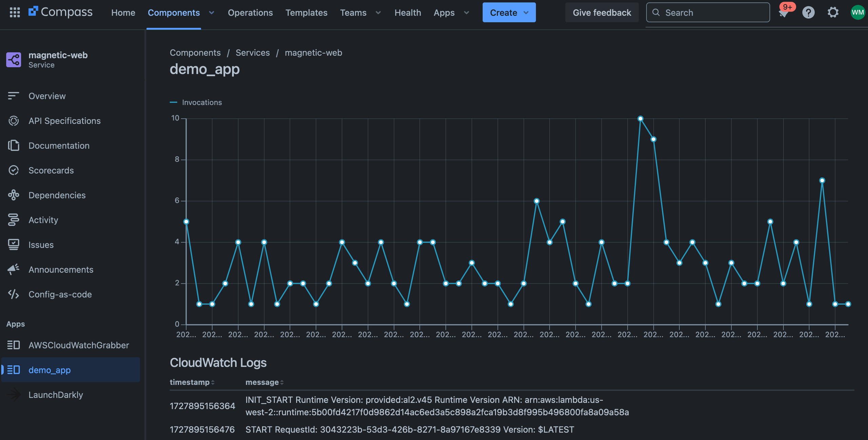Click the Give feedback button
Image resolution: width=868 pixels, height=440 pixels.
pyautogui.click(x=601, y=13)
